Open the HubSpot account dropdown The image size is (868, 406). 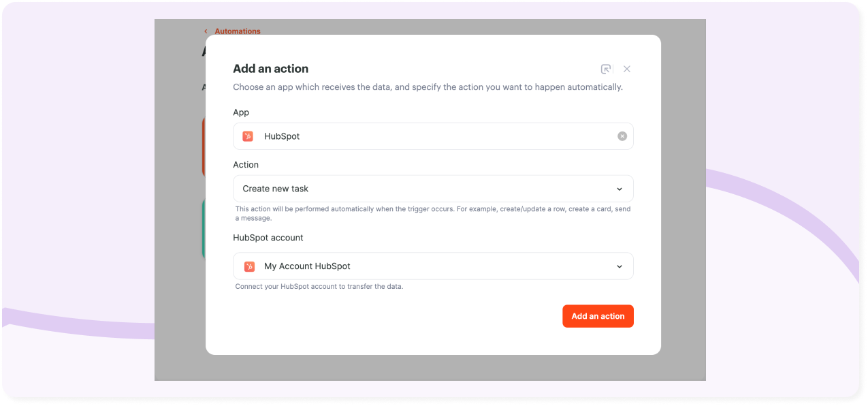(433, 266)
